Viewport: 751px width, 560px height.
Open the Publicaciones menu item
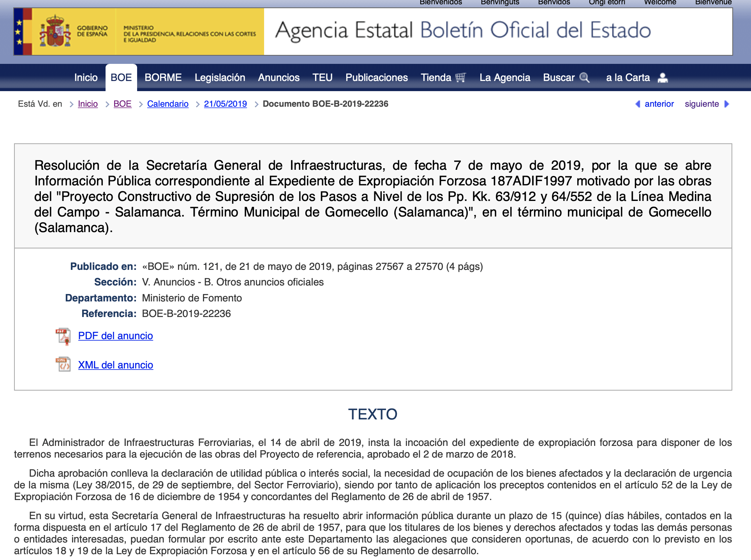(x=376, y=77)
